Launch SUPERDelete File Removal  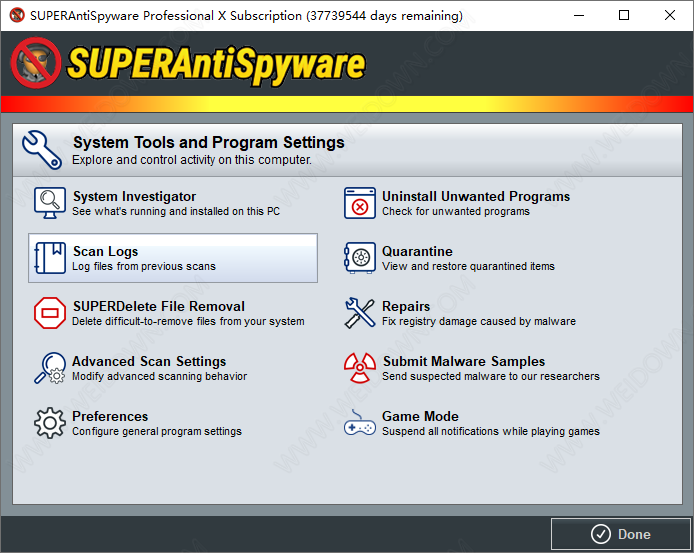pyautogui.click(x=159, y=306)
